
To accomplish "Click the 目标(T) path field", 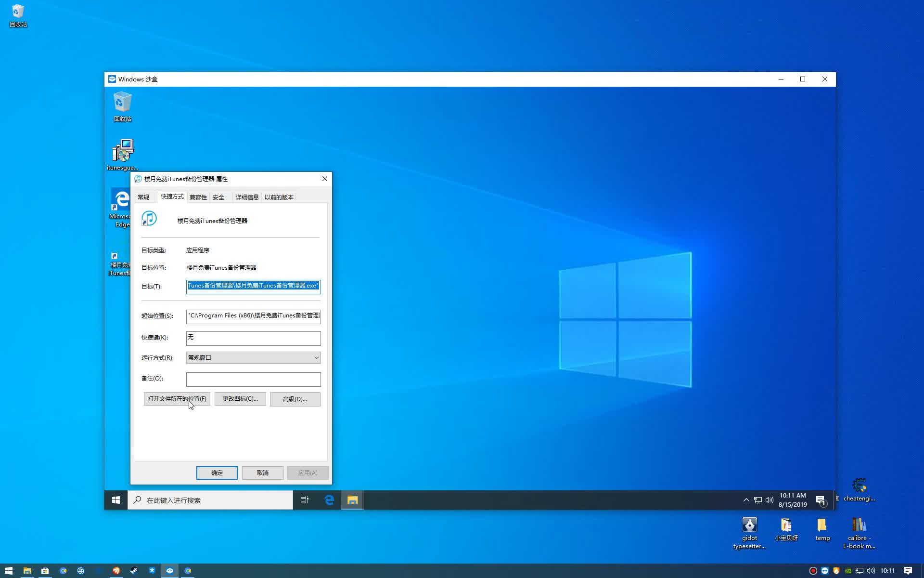I will point(253,287).
